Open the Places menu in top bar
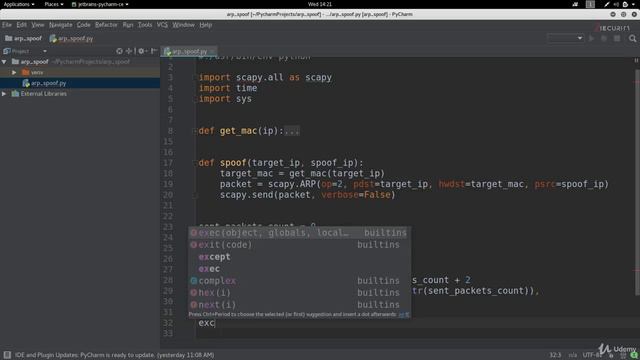 click(x=54, y=4)
